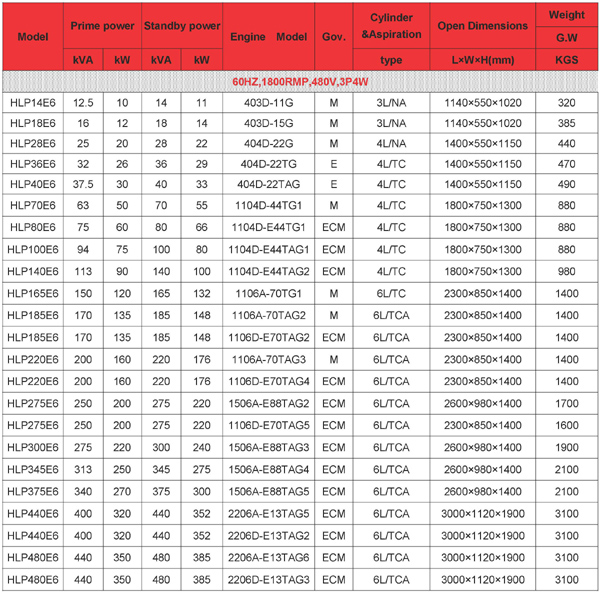Select model cell "HLP165E6"
Image resolution: width=600 pixels, height=594 pixels.
point(33,294)
